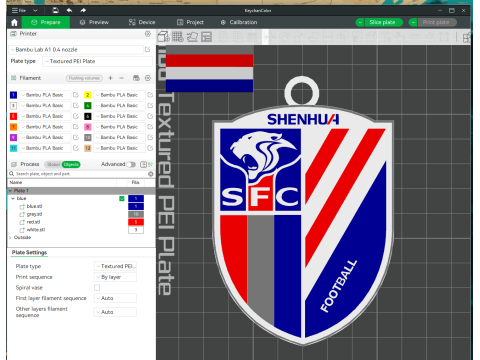Collapse the Plate 1 tree row

tap(11, 191)
